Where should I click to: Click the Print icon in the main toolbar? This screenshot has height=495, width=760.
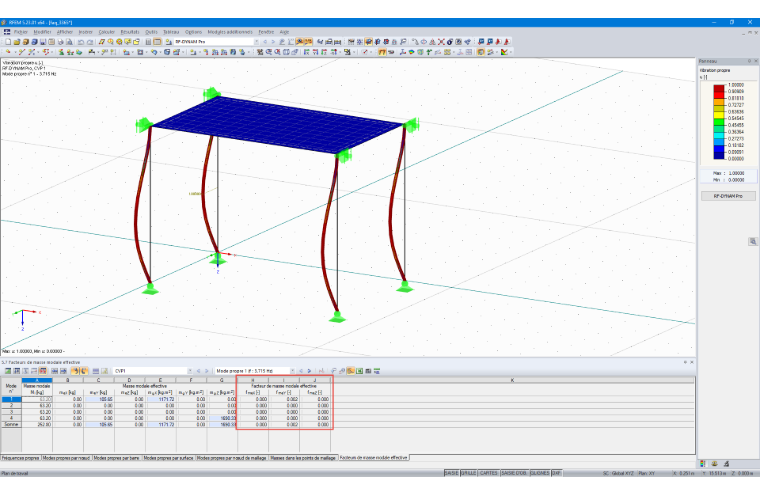(61, 42)
